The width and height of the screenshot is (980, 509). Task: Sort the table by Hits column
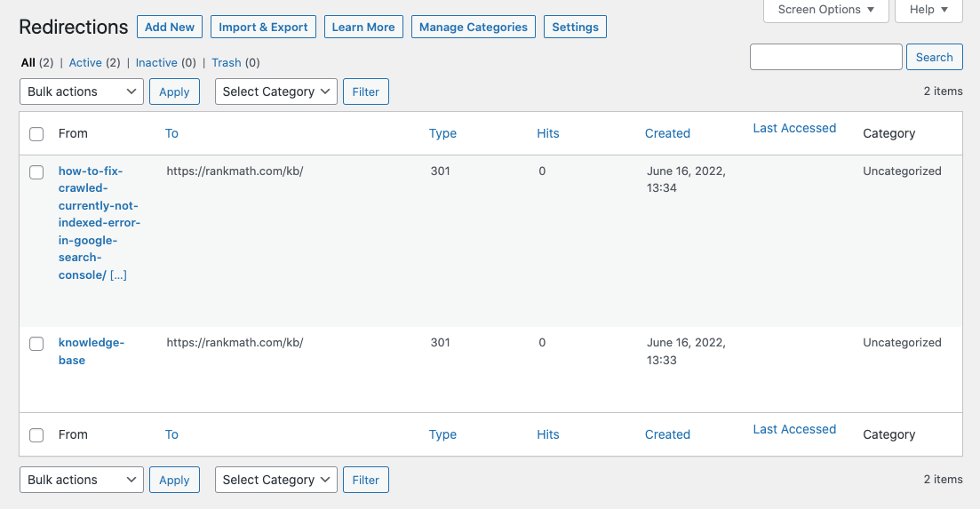coord(548,133)
